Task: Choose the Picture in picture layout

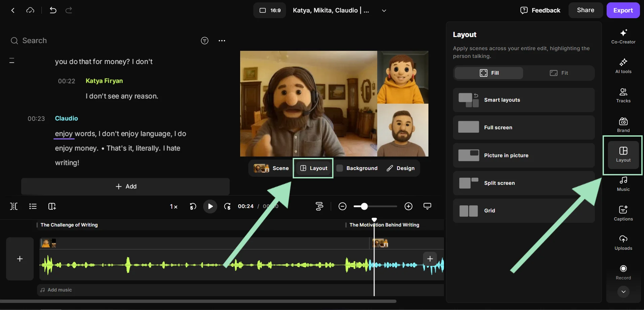Action: (524, 156)
